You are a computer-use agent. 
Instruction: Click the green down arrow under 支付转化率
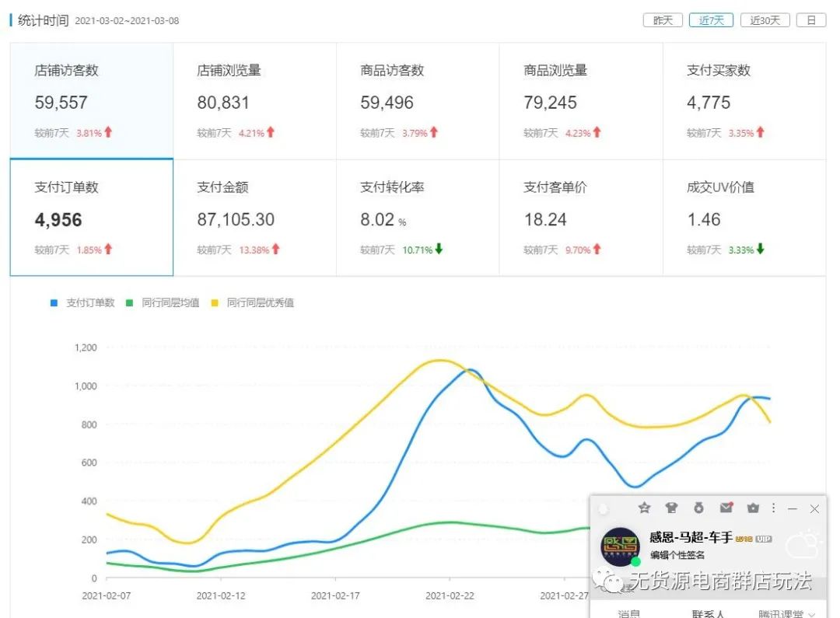(x=439, y=249)
